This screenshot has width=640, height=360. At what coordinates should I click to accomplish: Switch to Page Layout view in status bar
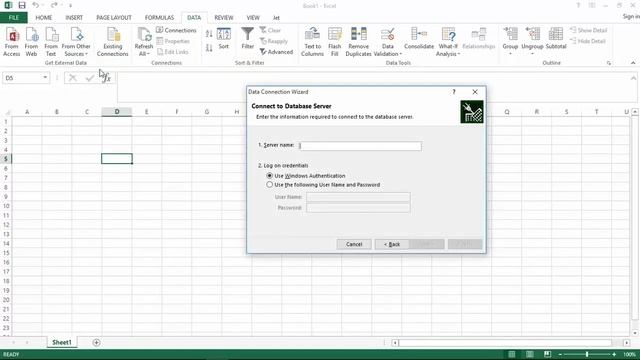pos(529,354)
